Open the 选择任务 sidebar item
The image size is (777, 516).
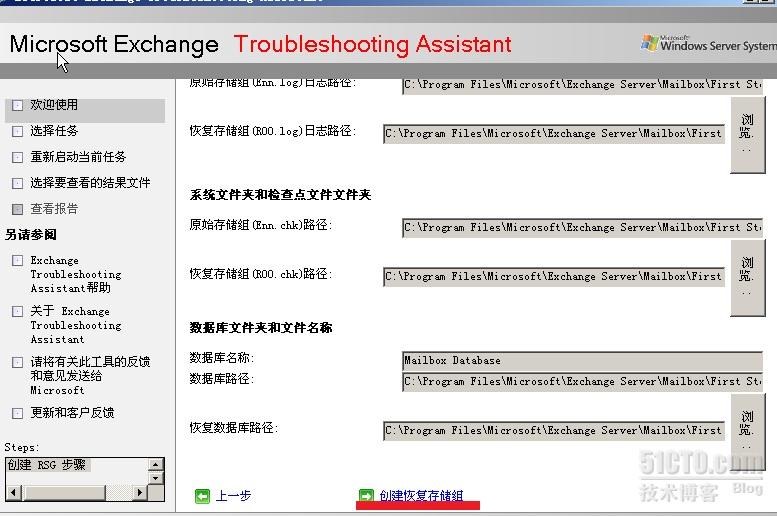point(54,131)
